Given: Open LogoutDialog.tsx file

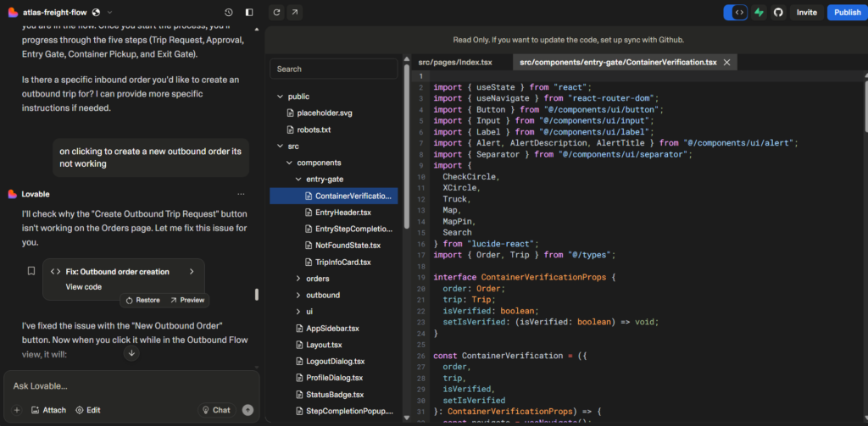Looking at the screenshot, I should [x=335, y=362].
